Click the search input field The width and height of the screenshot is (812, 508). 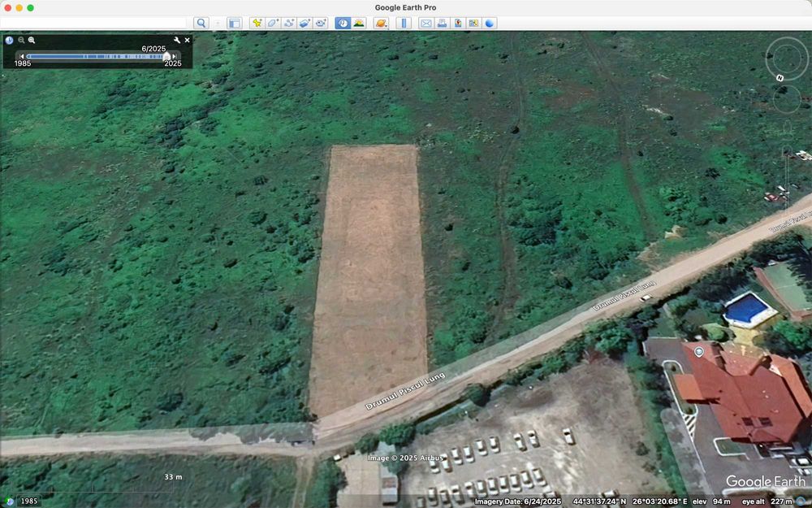93,23
